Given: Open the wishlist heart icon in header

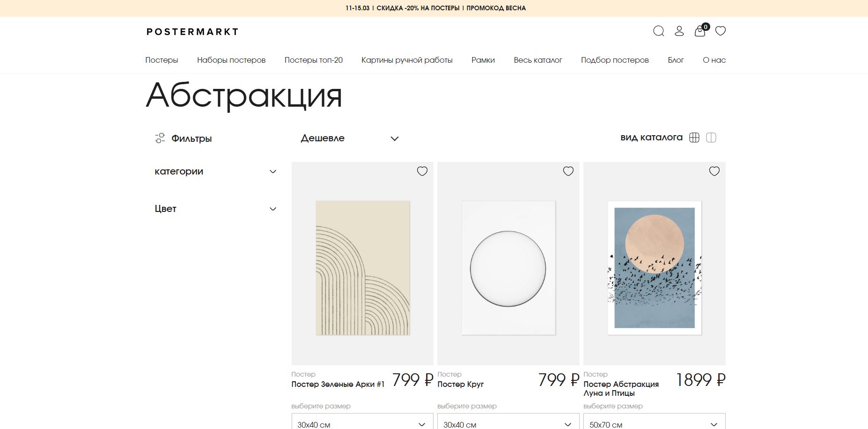Looking at the screenshot, I should tap(721, 31).
